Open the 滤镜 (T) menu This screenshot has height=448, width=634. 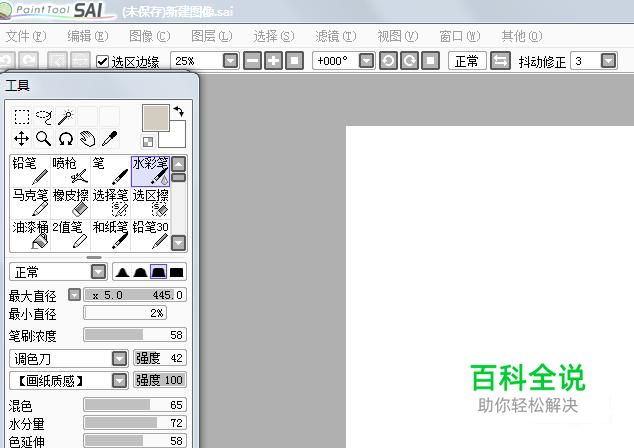336,36
